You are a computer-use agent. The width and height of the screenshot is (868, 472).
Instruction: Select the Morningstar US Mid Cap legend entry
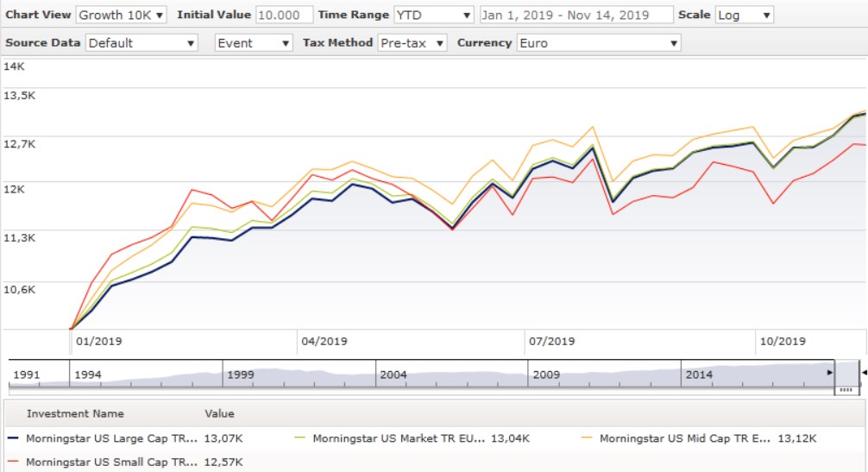point(684,438)
